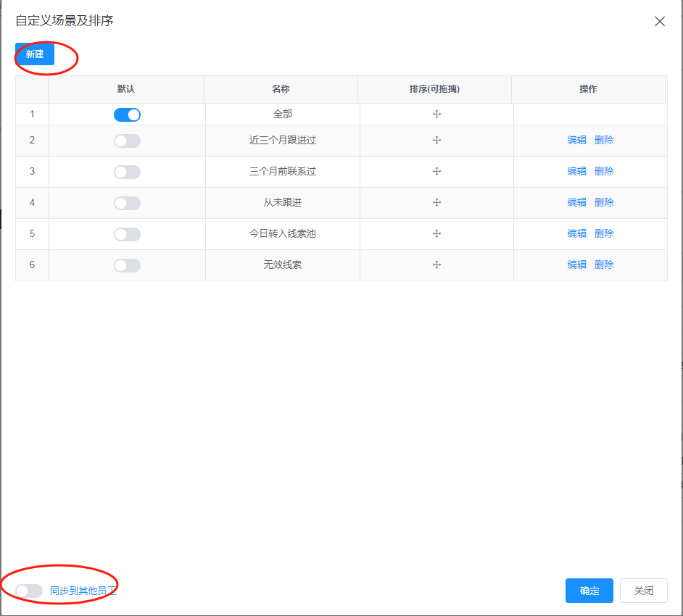Turn on 同步到其他员工 switch

[x=29, y=591]
